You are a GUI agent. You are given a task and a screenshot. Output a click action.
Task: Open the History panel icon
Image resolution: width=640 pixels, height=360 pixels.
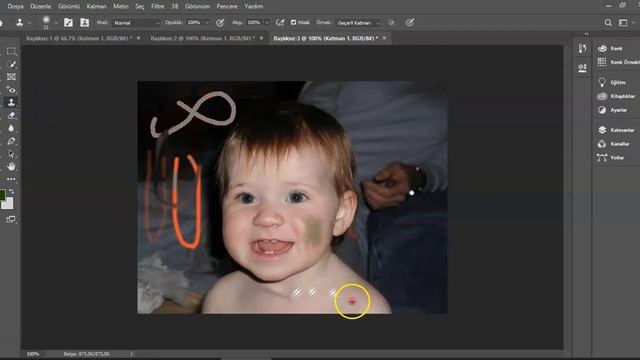coord(582,49)
